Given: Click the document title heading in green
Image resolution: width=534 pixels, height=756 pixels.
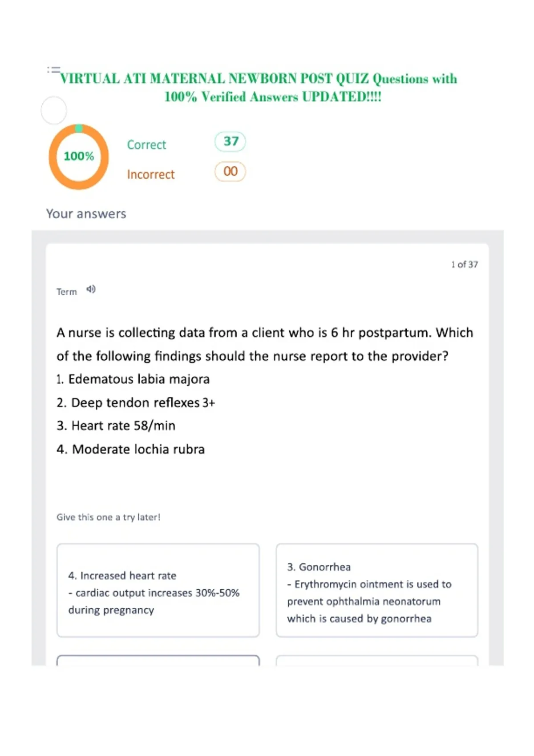Looking at the screenshot, I should pyautogui.click(x=259, y=88).
